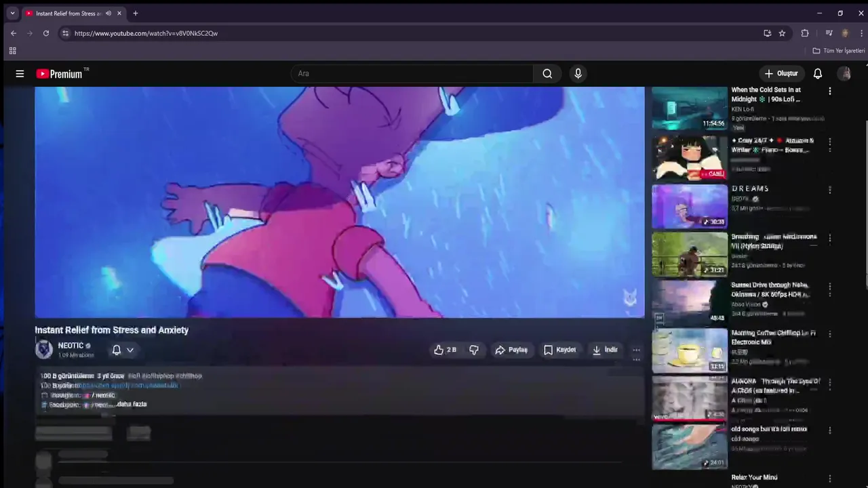Open options menu for Sunset Drive video
Image resolution: width=868 pixels, height=488 pixels.
pos(830,287)
